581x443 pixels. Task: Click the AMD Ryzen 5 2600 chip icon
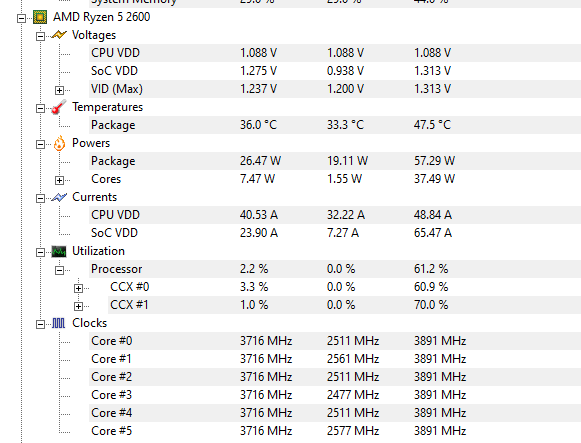point(40,17)
